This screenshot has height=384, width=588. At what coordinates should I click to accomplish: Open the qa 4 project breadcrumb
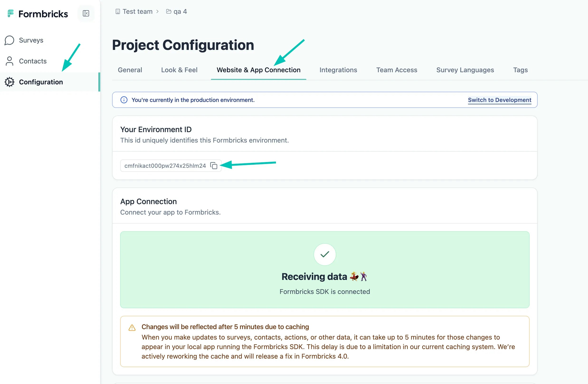[180, 12]
